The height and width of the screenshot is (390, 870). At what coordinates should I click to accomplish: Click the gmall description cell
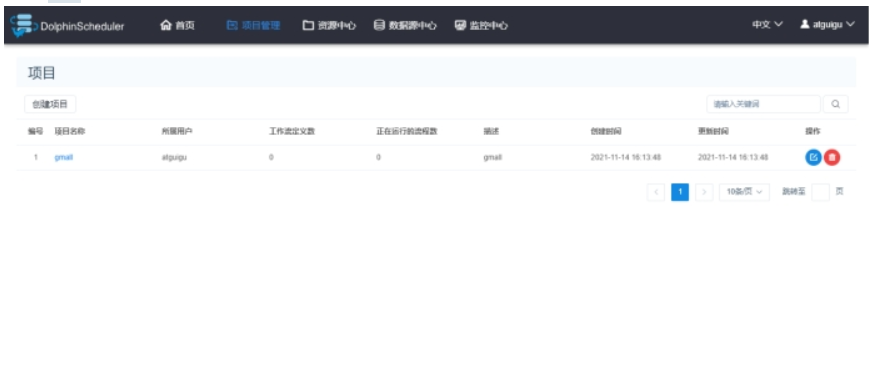[493, 158]
